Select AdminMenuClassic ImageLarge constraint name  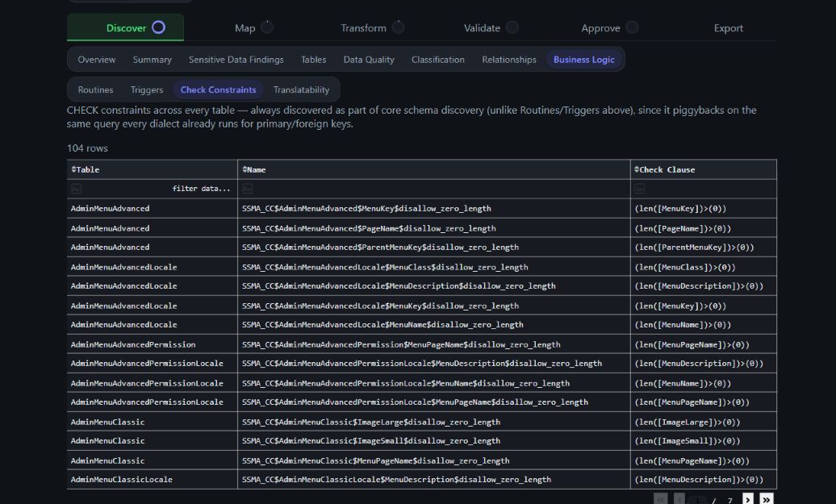click(x=371, y=422)
